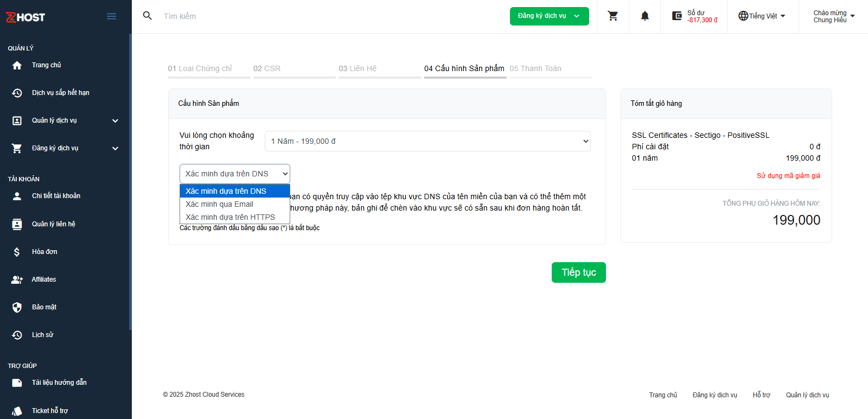Open Hóa đơn dollar icon in sidebar

[17, 252]
